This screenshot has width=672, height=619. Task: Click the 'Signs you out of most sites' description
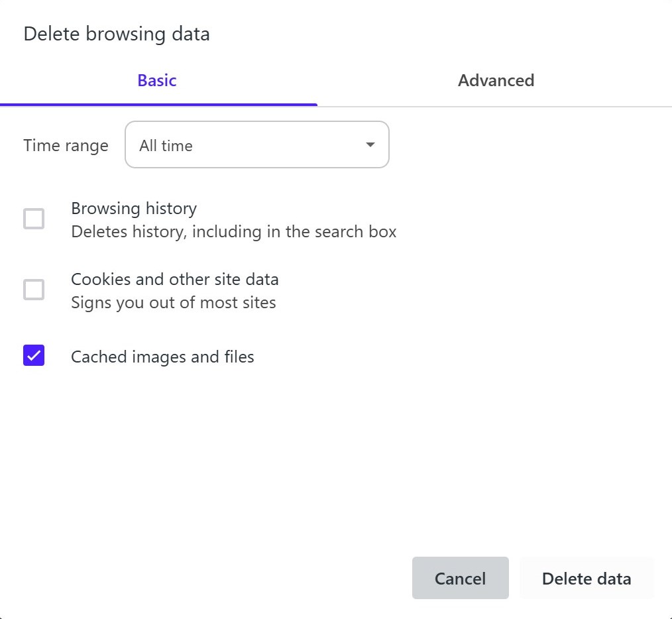pyautogui.click(x=174, y=303)
